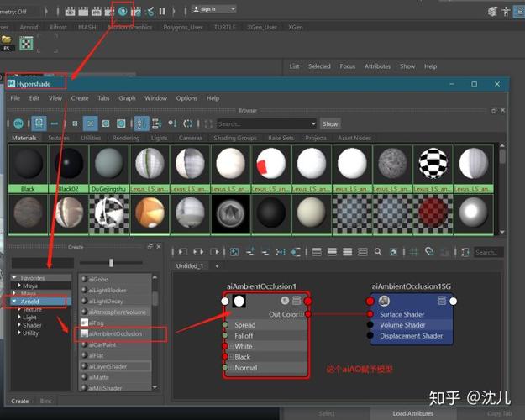Click the aiAmbientOcclusion1SG shading group node icon
The image size is (525, 420).
tap(384, 301)
